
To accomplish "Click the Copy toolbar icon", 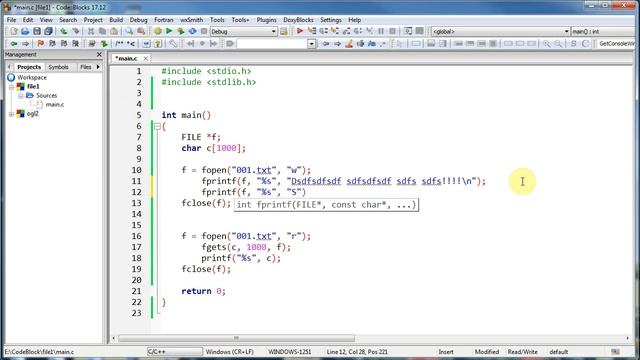I will (102, 31).
